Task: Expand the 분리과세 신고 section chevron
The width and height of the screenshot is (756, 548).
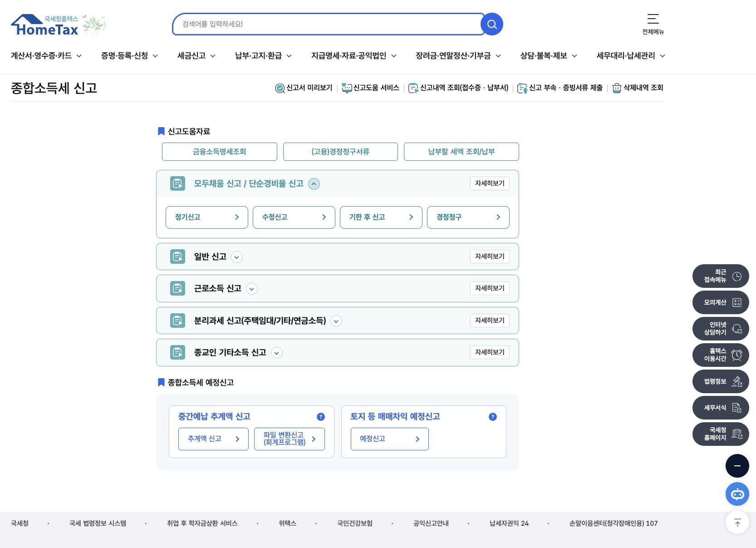Action: pos(336,321)
